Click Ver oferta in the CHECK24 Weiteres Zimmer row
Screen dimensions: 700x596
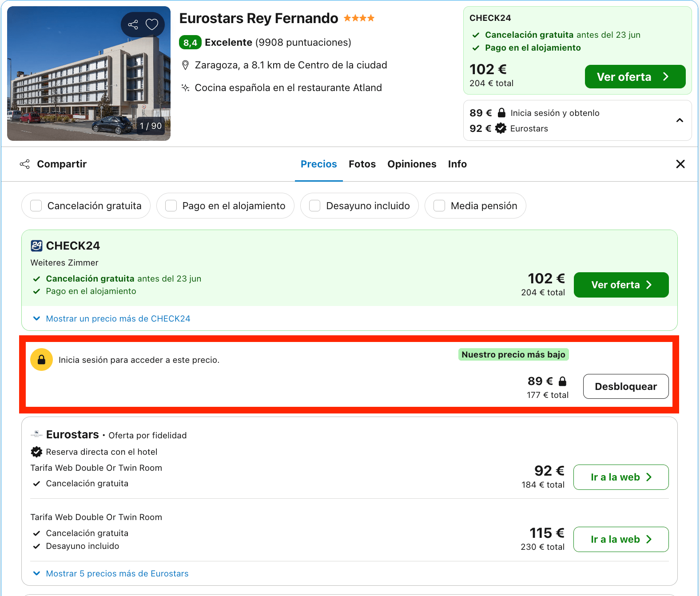[x=621, y=285]
